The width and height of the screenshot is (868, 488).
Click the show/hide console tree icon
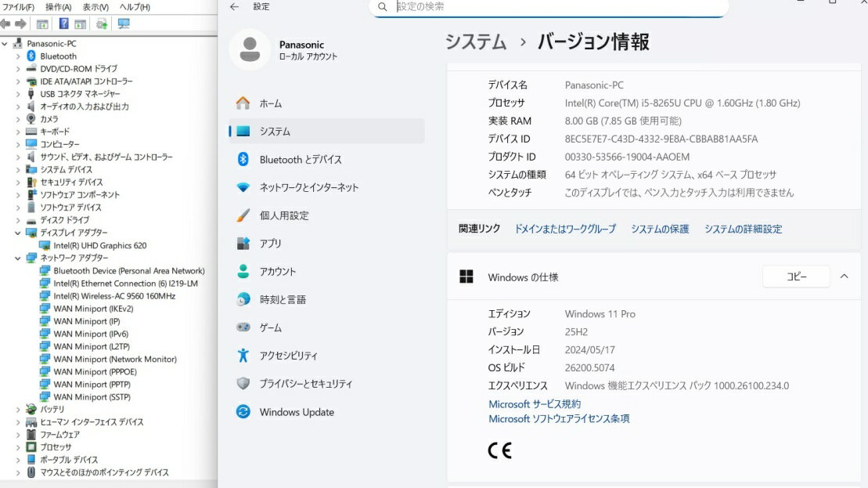tap(42, 23)
